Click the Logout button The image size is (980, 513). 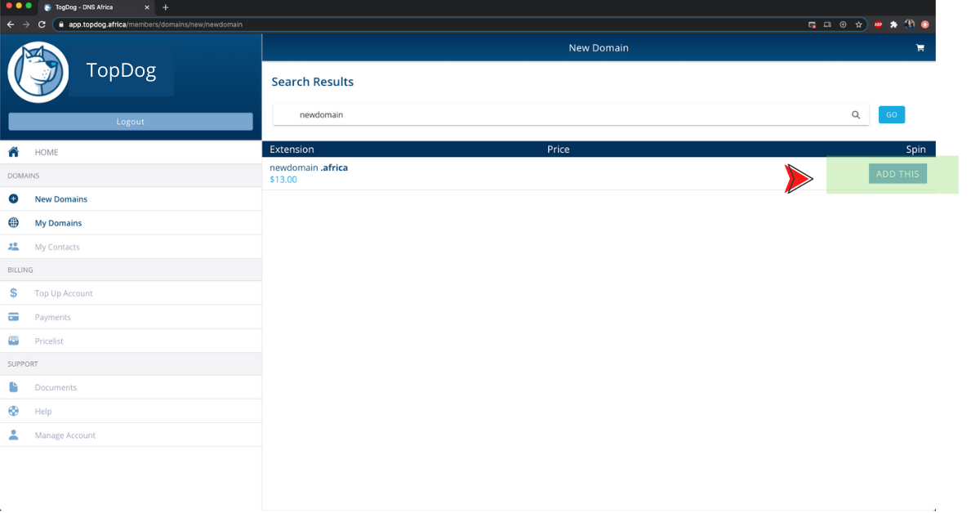(x=131, y=122)
